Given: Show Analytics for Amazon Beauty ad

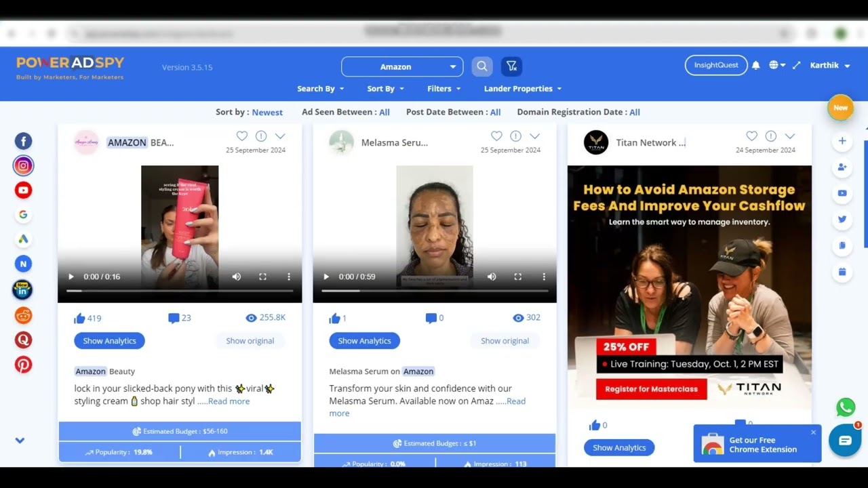Looking at the screenshot, I should [109, 341].
